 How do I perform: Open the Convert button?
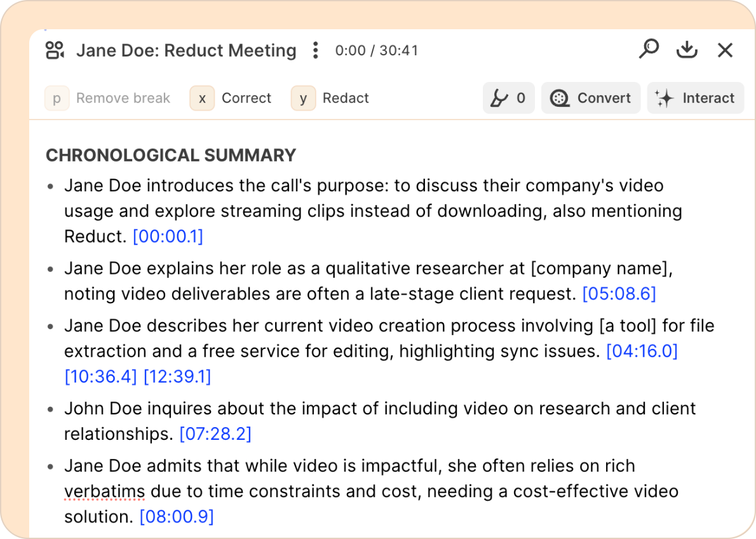click(x=591, y=98)
